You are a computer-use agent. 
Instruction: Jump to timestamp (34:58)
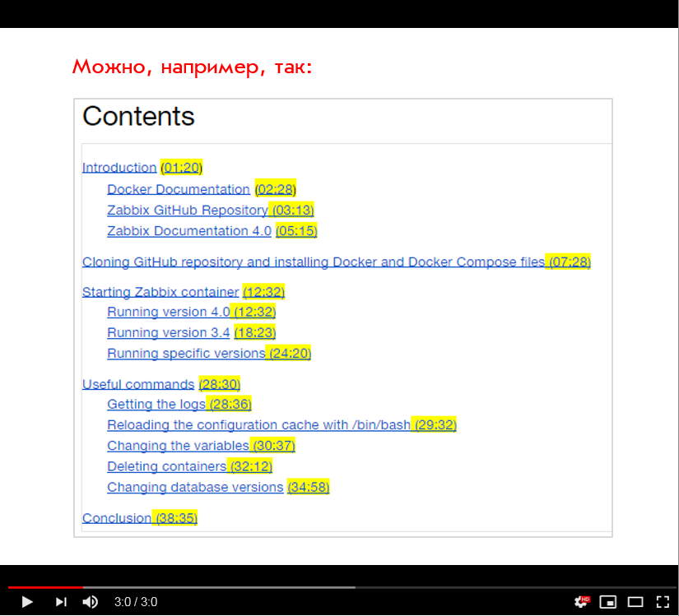coord(309,487)
